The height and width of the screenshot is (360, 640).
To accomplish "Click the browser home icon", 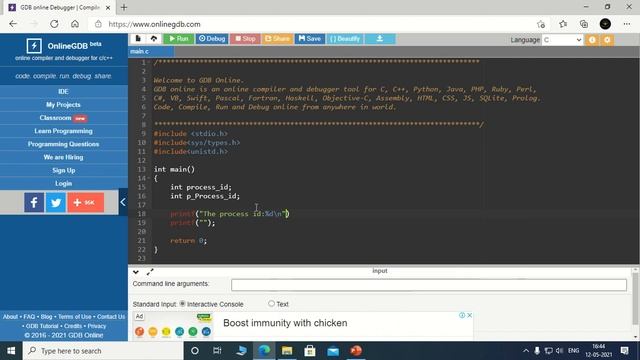I will [x=75, y=24].
